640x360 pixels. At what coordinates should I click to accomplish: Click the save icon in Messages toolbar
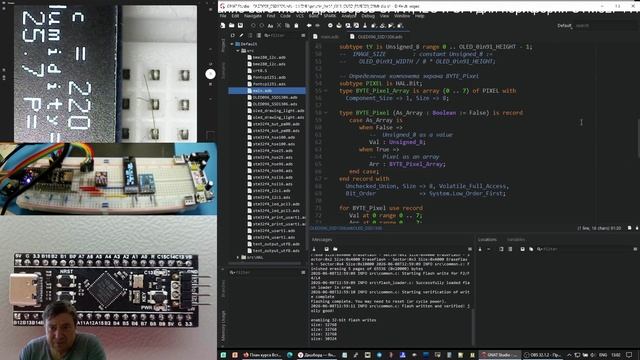(327, 249)
